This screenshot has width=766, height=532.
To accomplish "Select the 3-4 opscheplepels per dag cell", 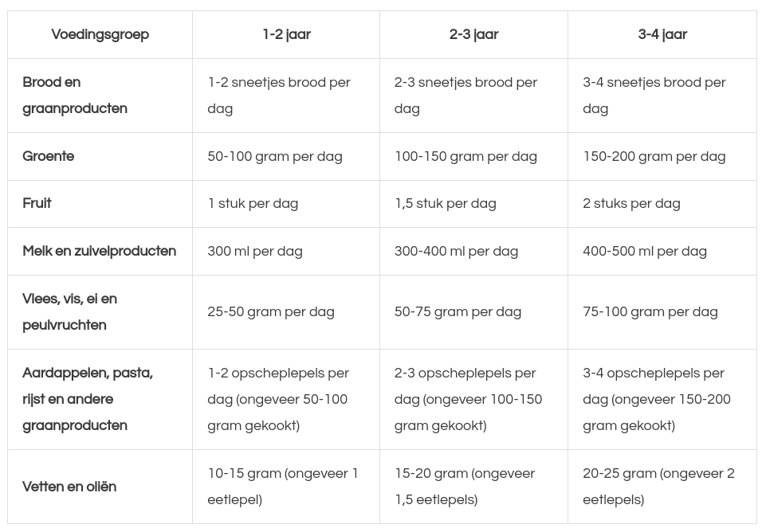I will [x=656, y=399].
